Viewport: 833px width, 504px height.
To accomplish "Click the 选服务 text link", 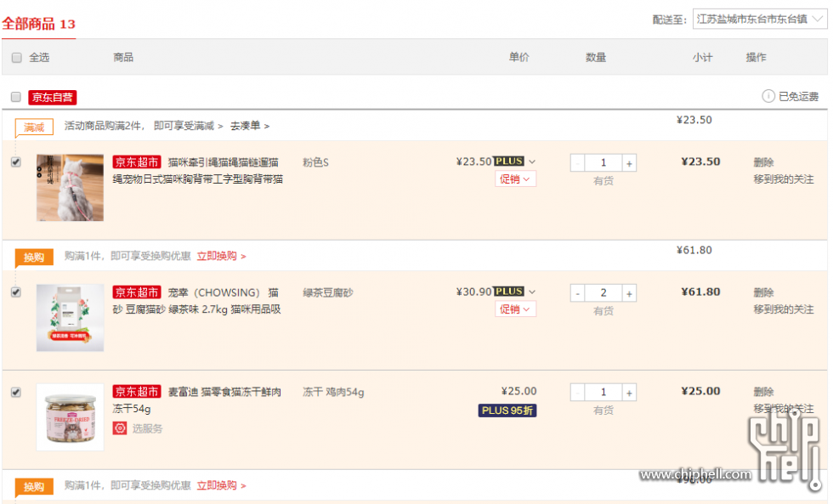I will coord(147,428).
